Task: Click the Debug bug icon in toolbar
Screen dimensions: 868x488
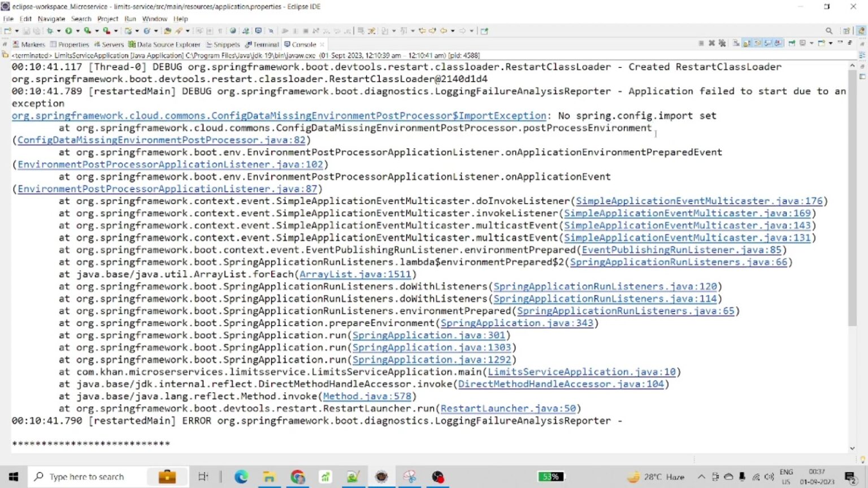Action: [x=50, y=31]
